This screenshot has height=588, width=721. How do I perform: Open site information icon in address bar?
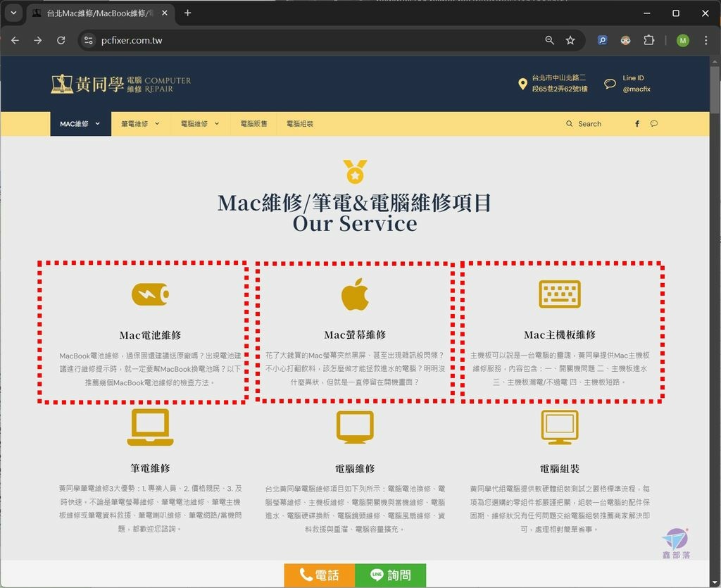88,40
